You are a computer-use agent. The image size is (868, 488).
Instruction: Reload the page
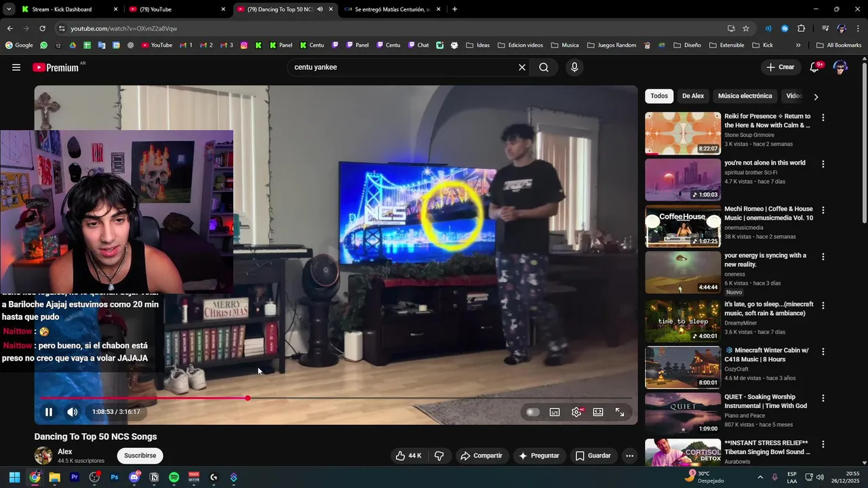click(42, 28)
